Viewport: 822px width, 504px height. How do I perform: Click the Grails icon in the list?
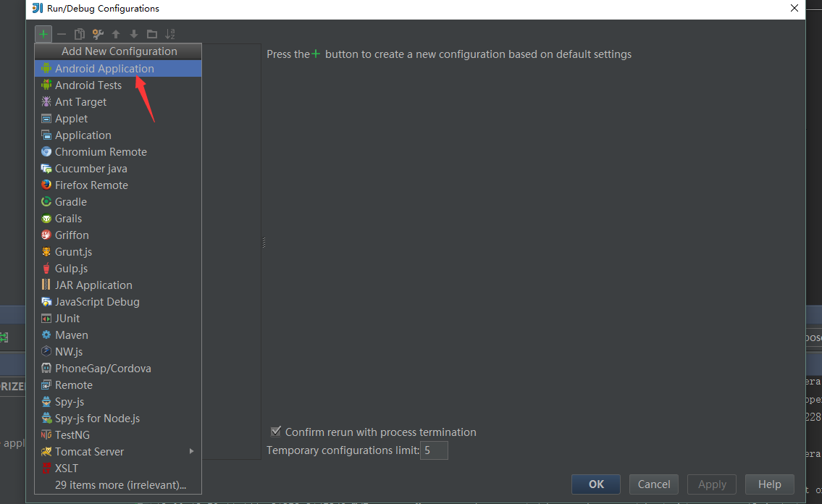click(46, 219)
